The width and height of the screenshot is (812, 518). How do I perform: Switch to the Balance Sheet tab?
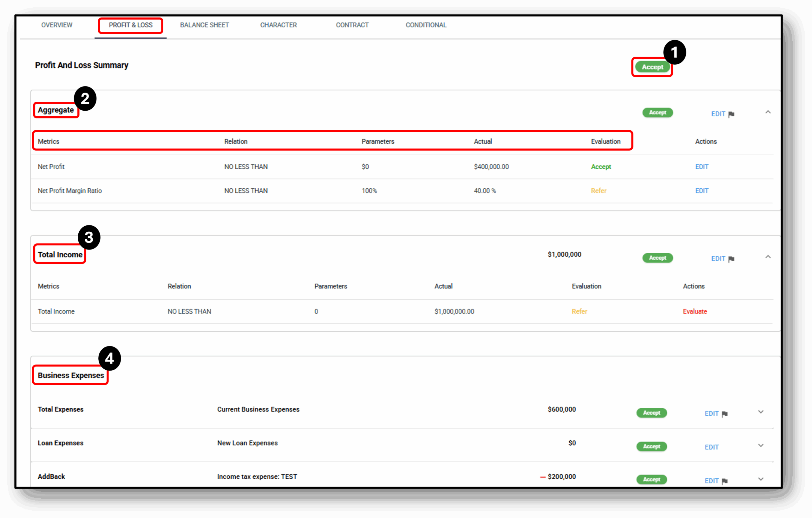[204, 25]
